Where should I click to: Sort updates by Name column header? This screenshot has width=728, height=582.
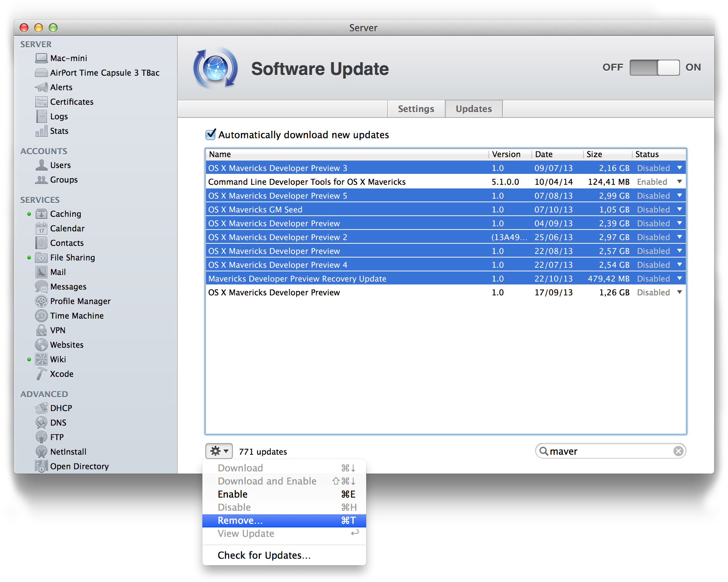[x=347, y=154]
